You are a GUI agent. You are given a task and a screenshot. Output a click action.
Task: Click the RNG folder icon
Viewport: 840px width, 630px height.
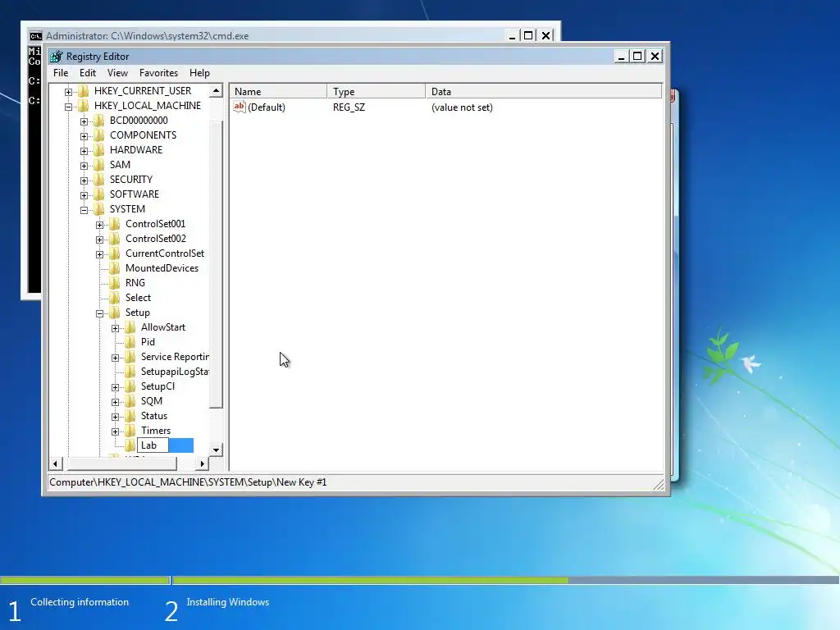(x=114, y=283)
